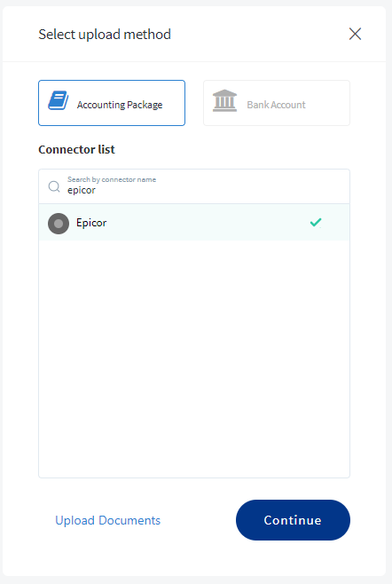Place cursor in the typed epicor text
The height and width of the screenshot is (584, 392).
pos(82,190)
